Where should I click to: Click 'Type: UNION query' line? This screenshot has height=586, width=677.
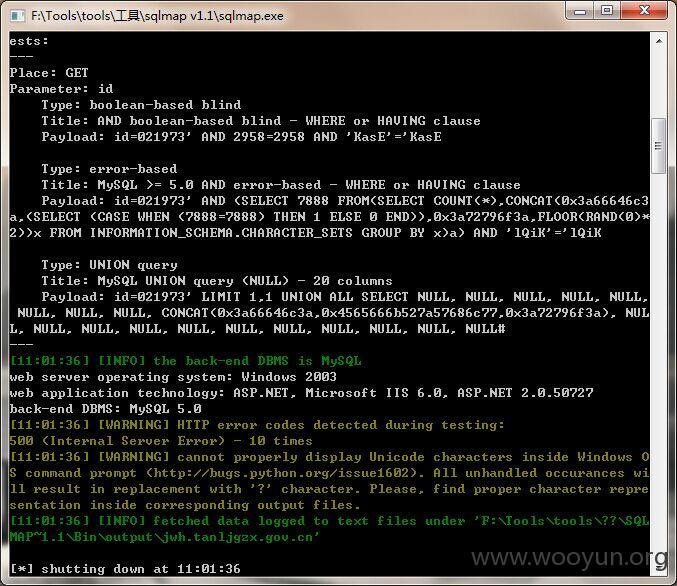pos(109,265)
